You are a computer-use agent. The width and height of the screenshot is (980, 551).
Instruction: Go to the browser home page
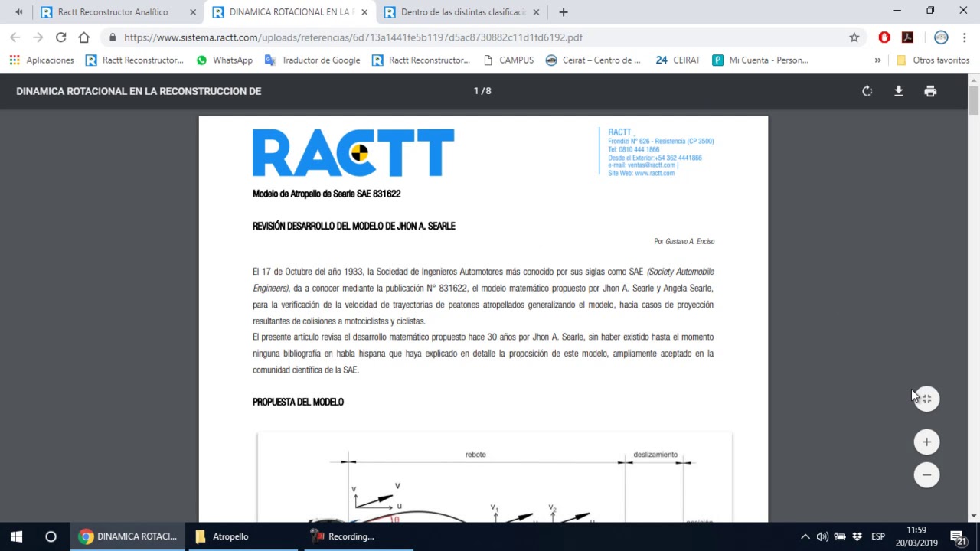tap(84, 37)
